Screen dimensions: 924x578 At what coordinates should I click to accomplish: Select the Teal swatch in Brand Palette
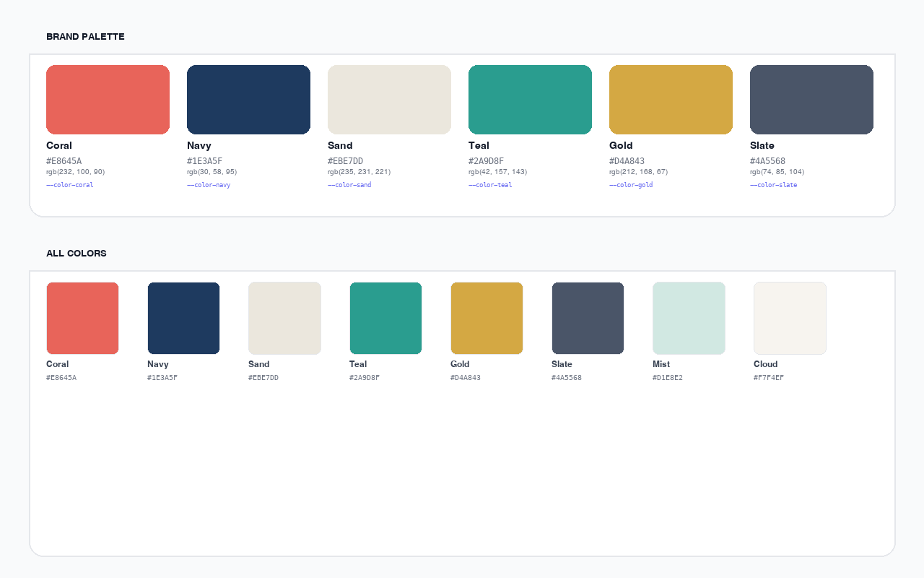coord(530,99)
